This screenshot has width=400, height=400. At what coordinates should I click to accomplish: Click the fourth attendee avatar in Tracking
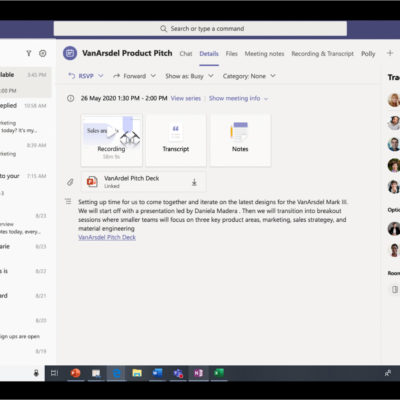coord(394,165)
